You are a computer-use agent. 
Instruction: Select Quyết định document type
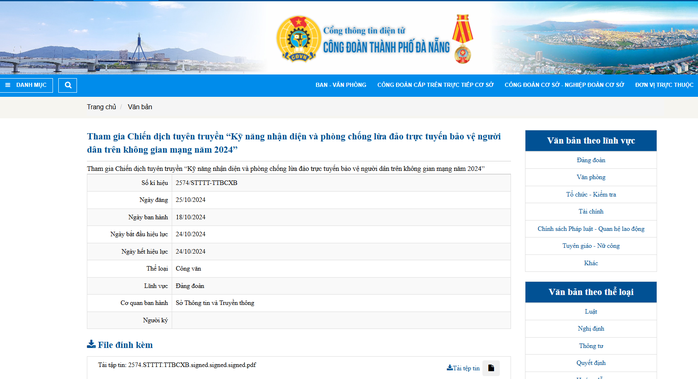point(591,363)
